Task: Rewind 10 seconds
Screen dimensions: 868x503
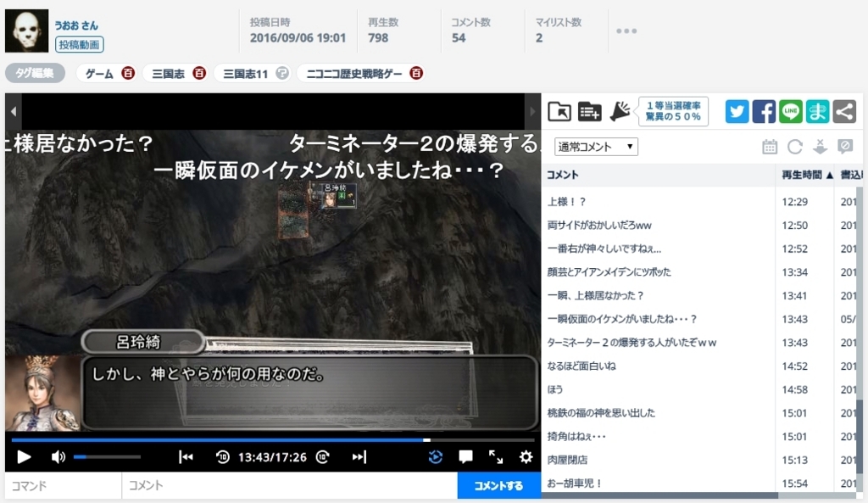Action: pyautogui.click(x=223, y=457)
